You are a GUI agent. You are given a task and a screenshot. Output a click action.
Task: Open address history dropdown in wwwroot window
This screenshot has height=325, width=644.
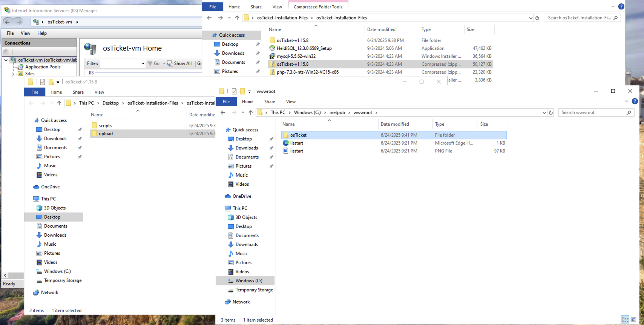pos(544,112)
